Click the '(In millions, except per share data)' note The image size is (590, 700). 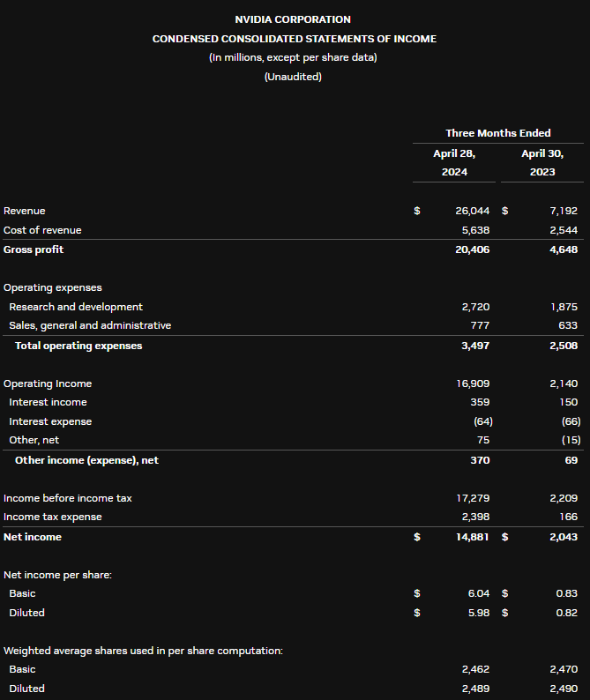click(x=293, y=57)
